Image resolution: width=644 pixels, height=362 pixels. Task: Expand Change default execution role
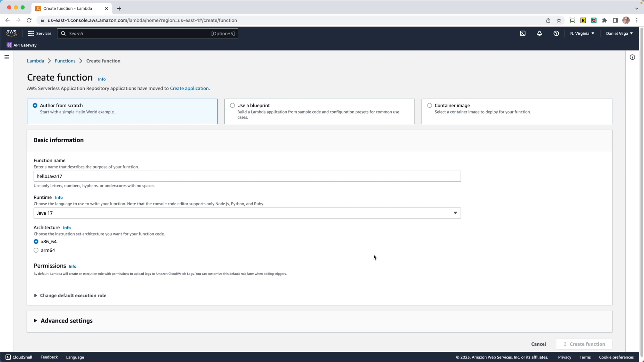point(70,295)
